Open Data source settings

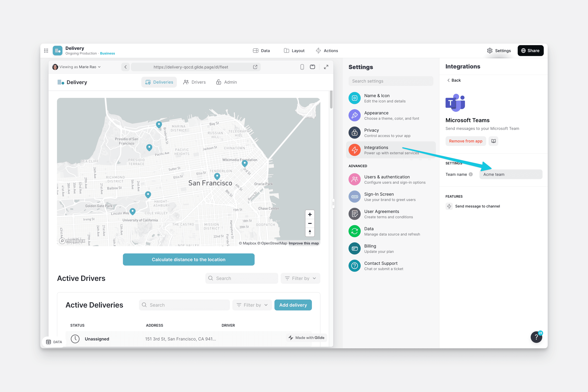pyautogui.click(x=391, y=231)
